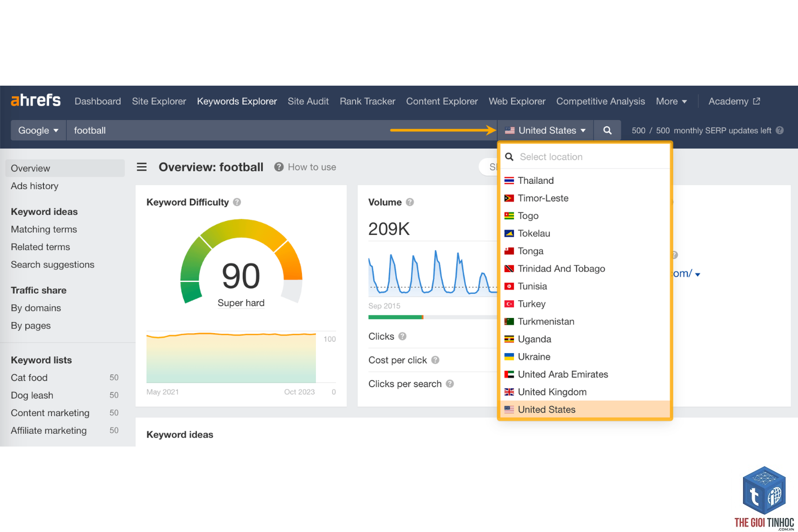Click the Keyword Difficulty history chart

pos(231,357)
